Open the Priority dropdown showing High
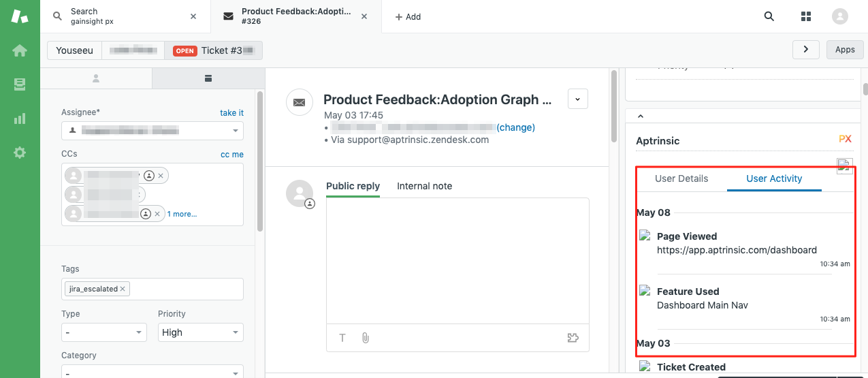868x378 pixels. [x=201, y=332]
